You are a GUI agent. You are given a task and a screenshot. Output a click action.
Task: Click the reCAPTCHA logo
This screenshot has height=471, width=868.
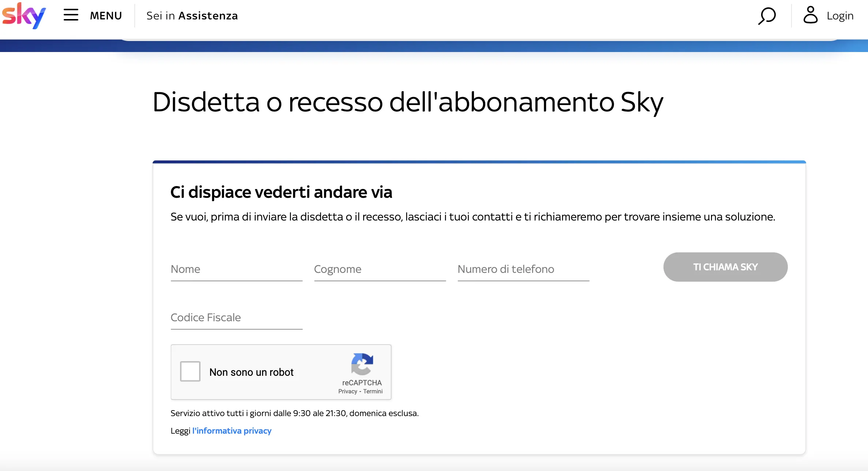point(362,364)
